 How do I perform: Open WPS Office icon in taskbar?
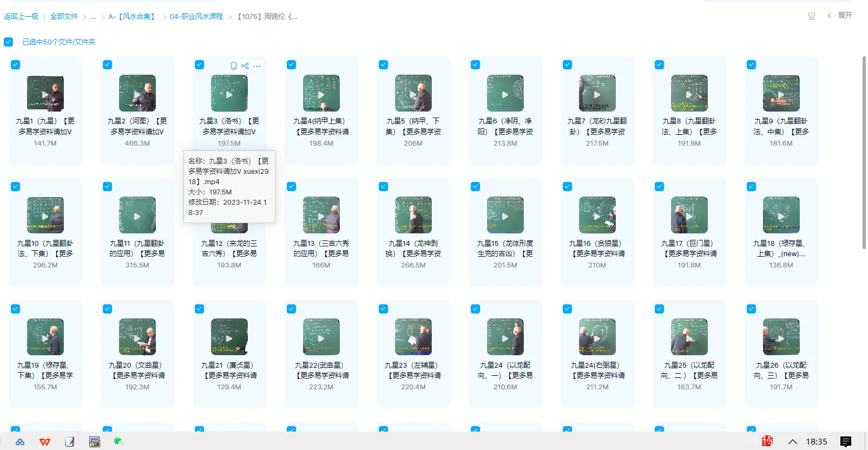(45, 442)
